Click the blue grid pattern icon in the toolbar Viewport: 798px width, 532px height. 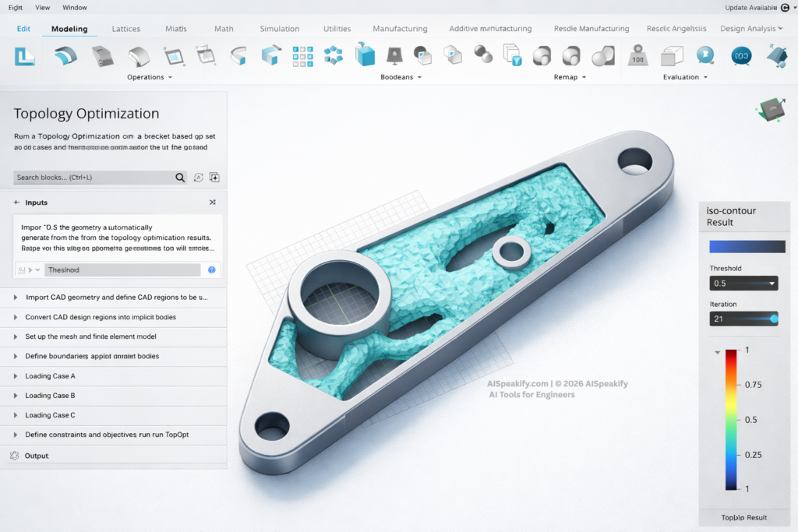pyautogui.click(x=302, y=55)
